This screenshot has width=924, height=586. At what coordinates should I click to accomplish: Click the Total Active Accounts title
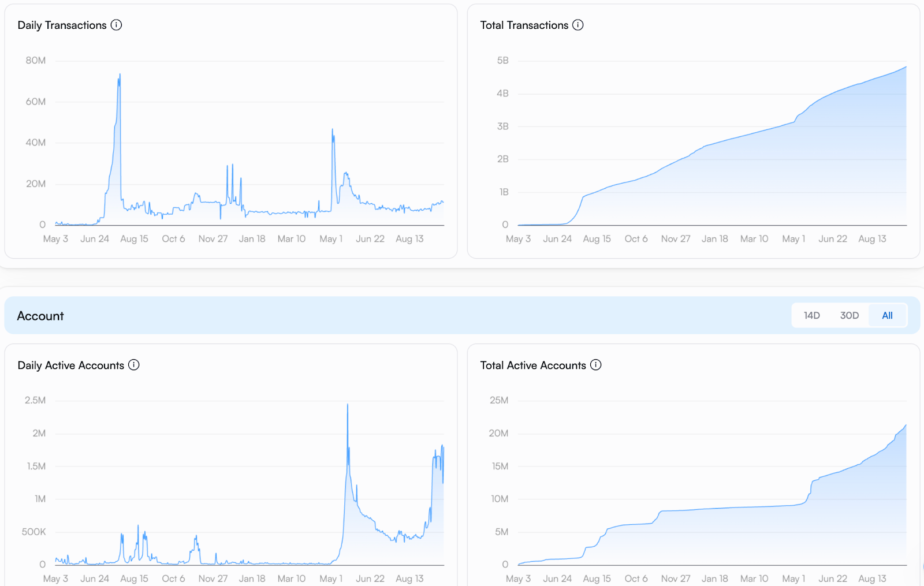pos(533,365)
